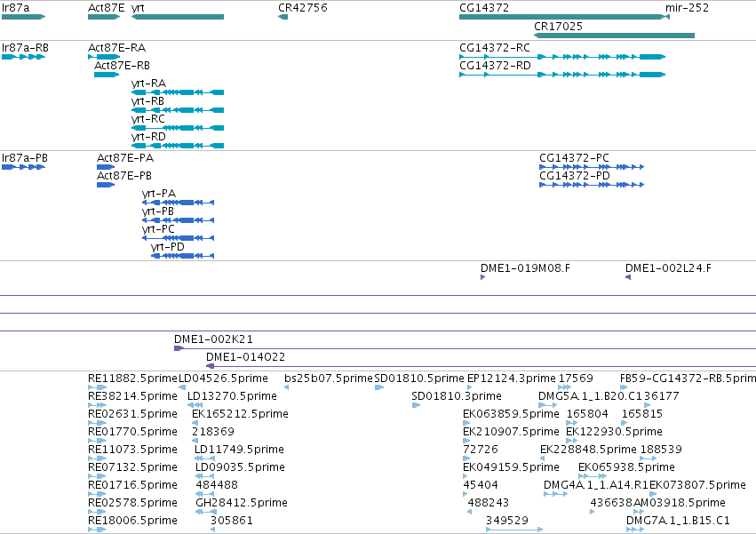This screenshot has height=534, width=756.
Task: Click the Ir87a-RB transcript
Action: (24, 57)
